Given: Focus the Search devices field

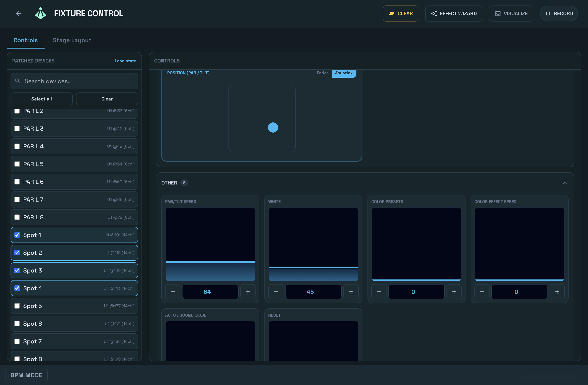Looking at the screenshot, I should pyautogui.click(x=74, y=81).
